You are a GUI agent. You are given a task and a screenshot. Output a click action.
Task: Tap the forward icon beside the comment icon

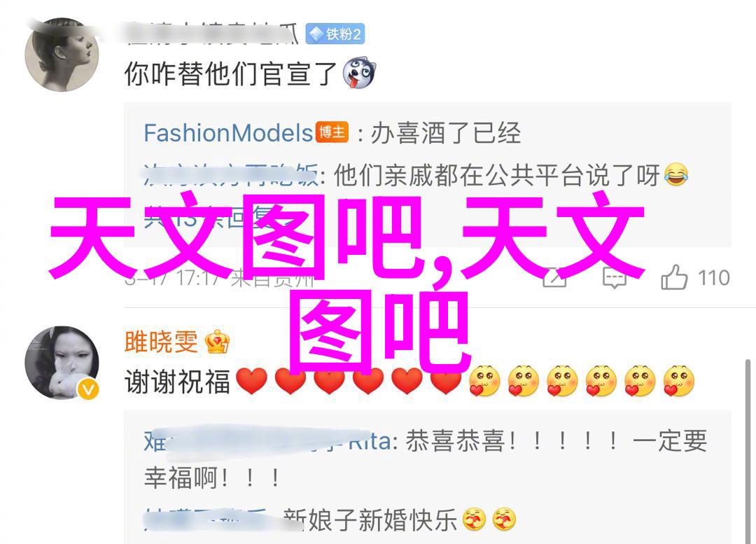(x=554, y=278)
